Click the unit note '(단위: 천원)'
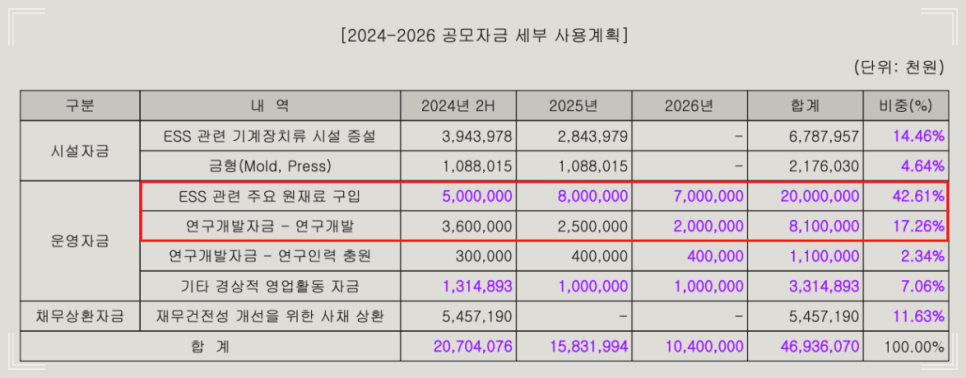The height and width of the screenshot is (378, 966). tap(899, 66)
